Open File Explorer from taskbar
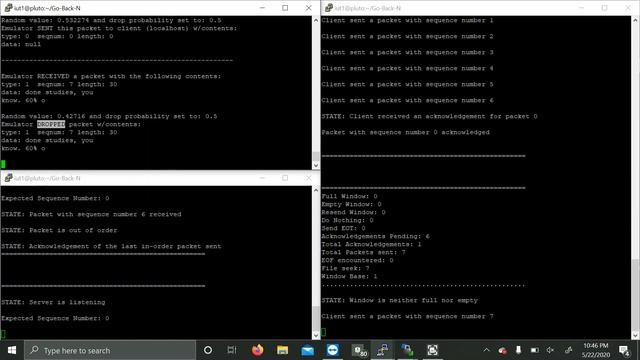 point(282,350)
